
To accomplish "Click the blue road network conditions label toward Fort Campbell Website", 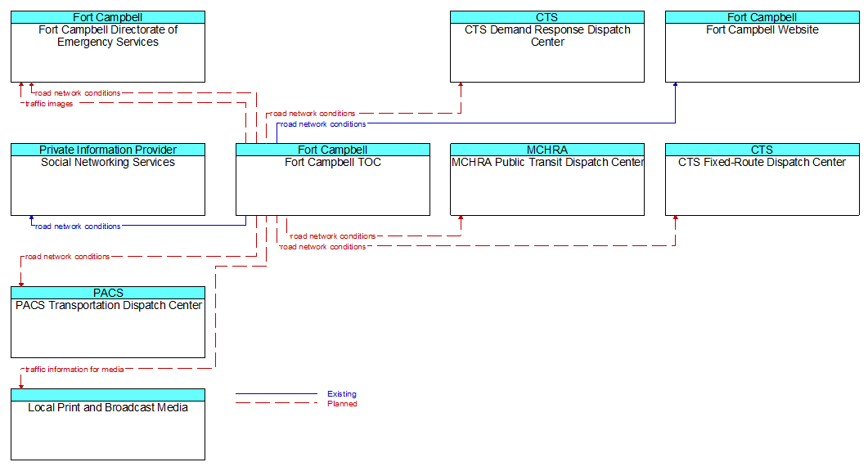I will [x=322, y=124].
